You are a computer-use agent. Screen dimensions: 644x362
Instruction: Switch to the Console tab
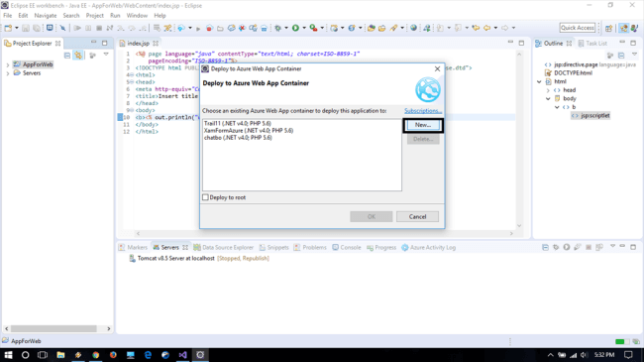pyautogui.click(x=347, y=247)
